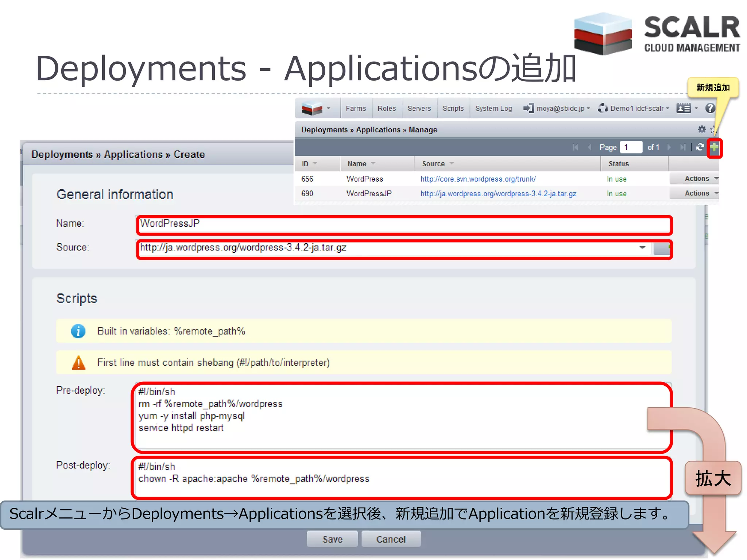
Task: Click the Status column header
Action: [x=634, y=164]
